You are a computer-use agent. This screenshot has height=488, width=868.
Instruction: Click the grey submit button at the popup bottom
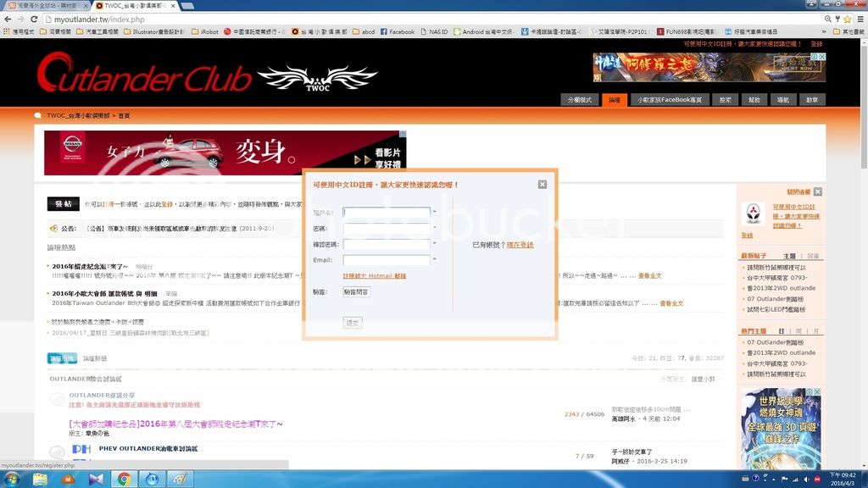click(353, 323)
